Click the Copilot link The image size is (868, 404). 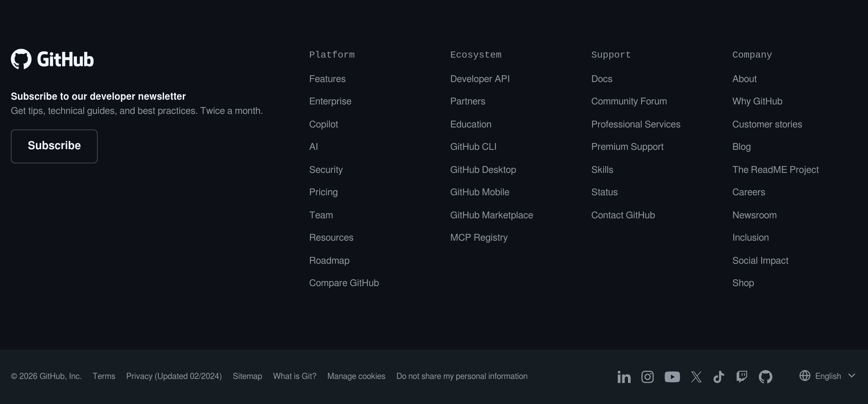pos(323,124)
